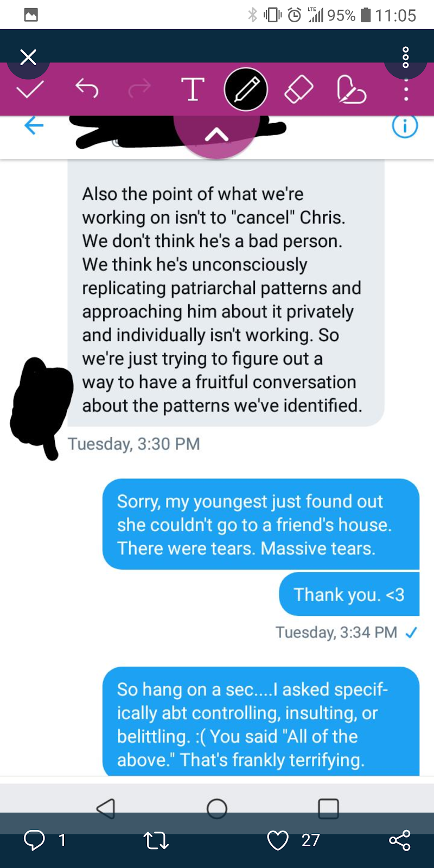
Task: Go back with the blue arrow
Action: pyautogui.click(x=34, y=126)
